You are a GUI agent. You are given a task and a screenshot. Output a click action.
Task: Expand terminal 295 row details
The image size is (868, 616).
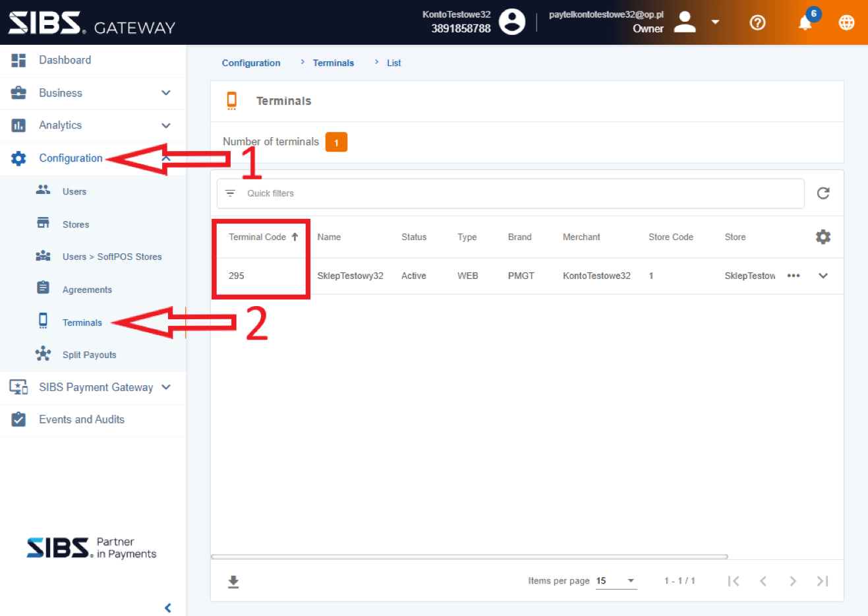click(823, 276)
